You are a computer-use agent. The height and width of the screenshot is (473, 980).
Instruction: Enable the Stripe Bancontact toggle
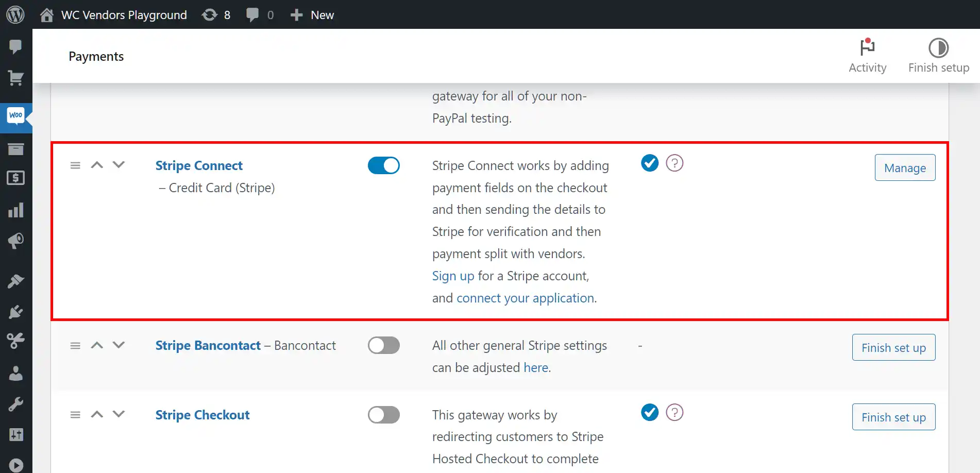[384, 345]
